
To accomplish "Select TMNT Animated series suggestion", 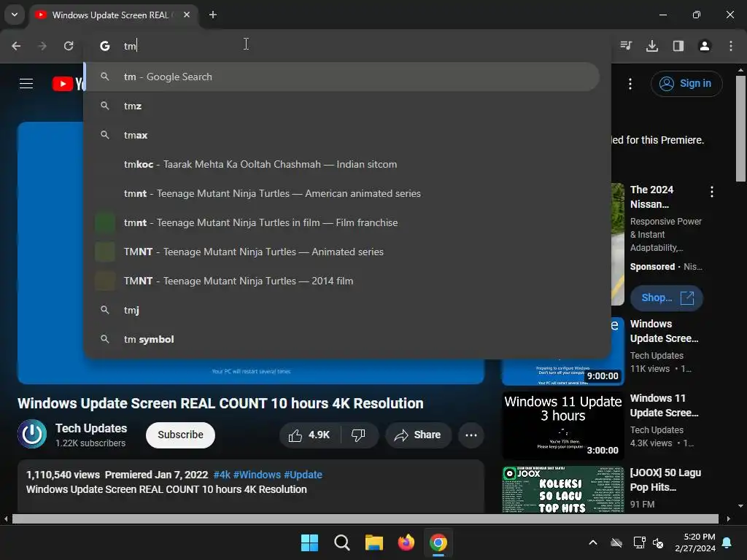I will point(341,252).
